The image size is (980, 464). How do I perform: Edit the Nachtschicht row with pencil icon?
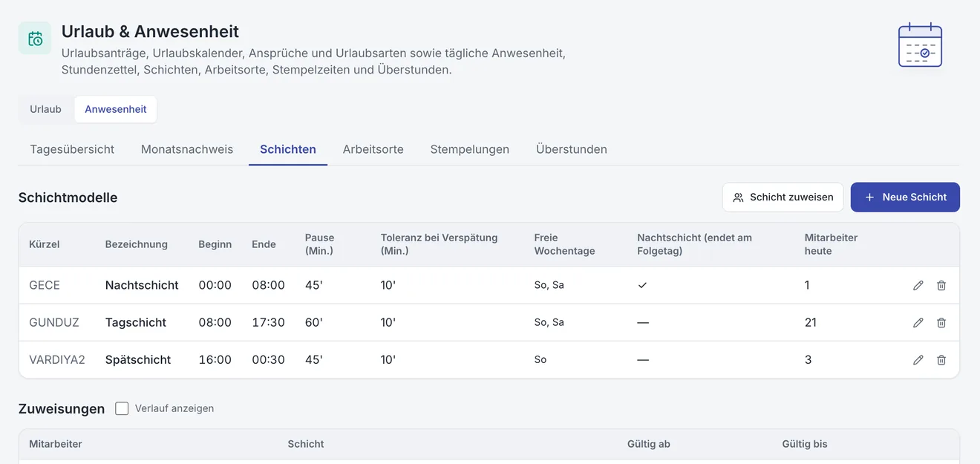point(918,285)
